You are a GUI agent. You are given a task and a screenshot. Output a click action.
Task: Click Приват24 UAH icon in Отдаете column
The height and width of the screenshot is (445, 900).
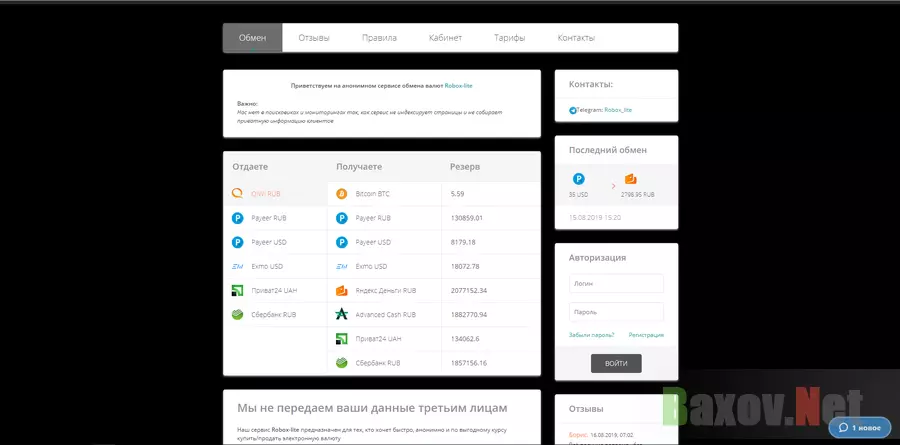(237, 291)
